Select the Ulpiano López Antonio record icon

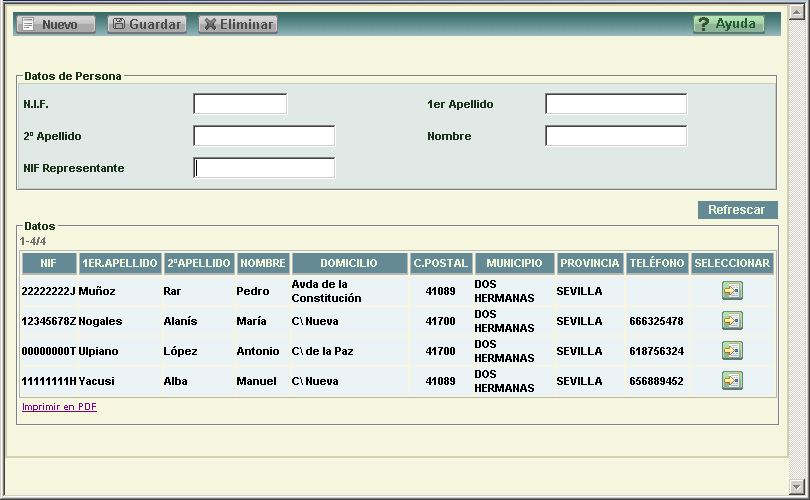tap(732, 351)
